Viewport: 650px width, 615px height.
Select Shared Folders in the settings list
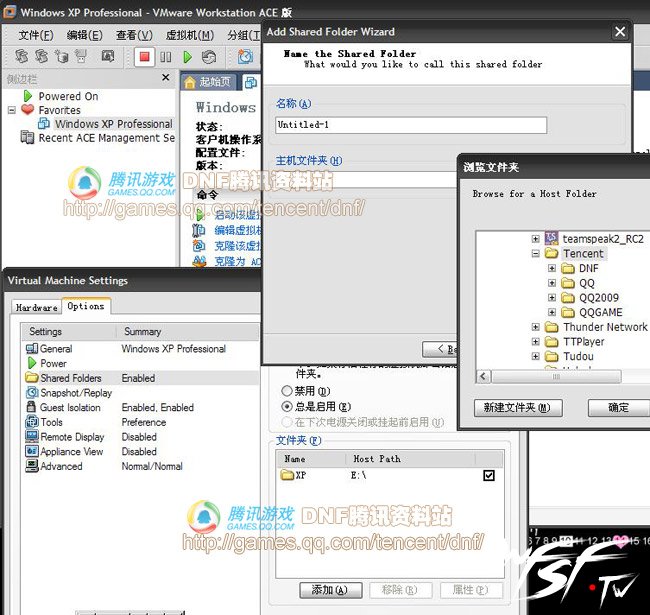(70, 378)
